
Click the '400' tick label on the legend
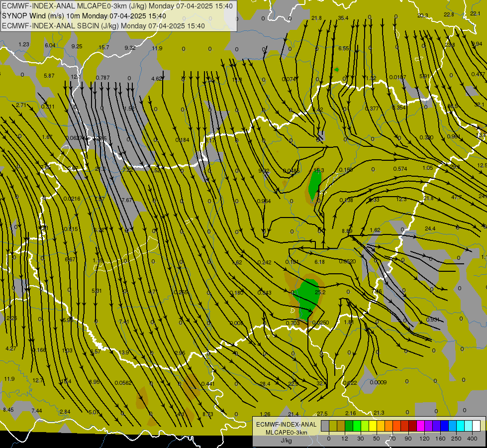(472, 439)
